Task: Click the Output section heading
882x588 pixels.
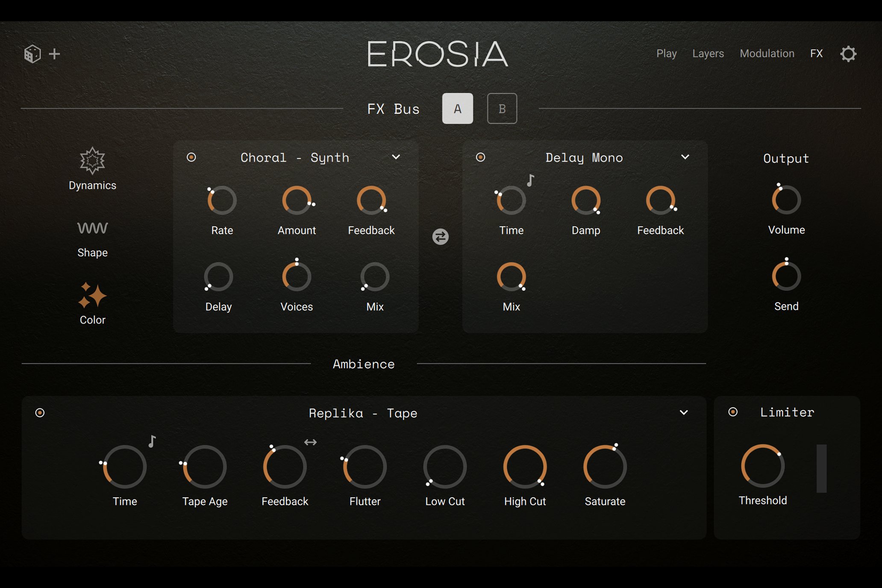Action: [x=786, y=159]
